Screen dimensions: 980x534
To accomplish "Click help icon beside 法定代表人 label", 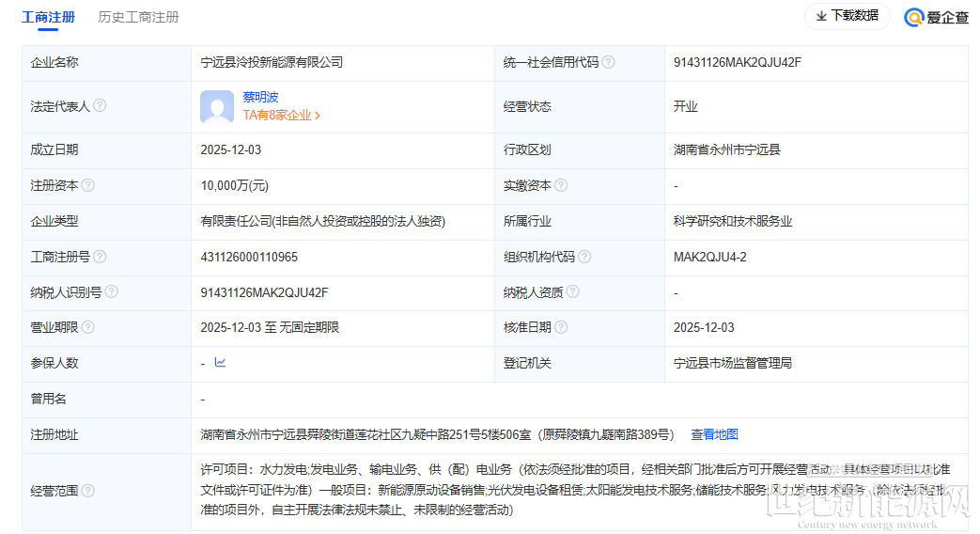I will (x=100, y=106).
